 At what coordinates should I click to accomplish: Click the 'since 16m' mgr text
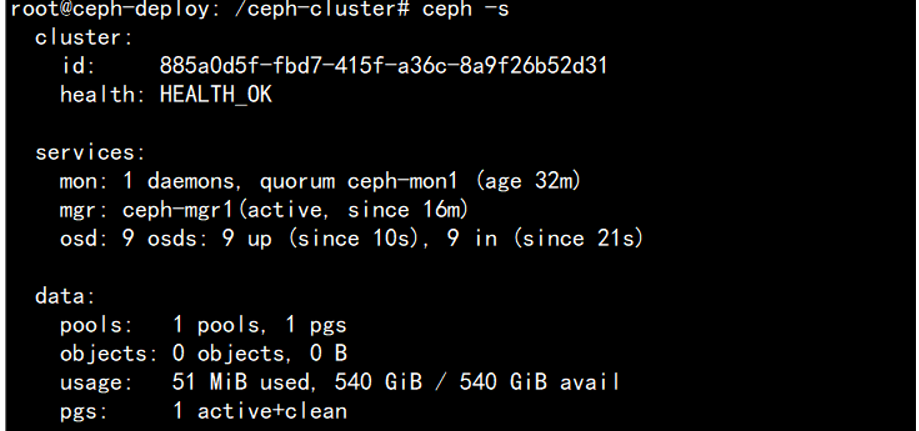[x=404, y=210]
